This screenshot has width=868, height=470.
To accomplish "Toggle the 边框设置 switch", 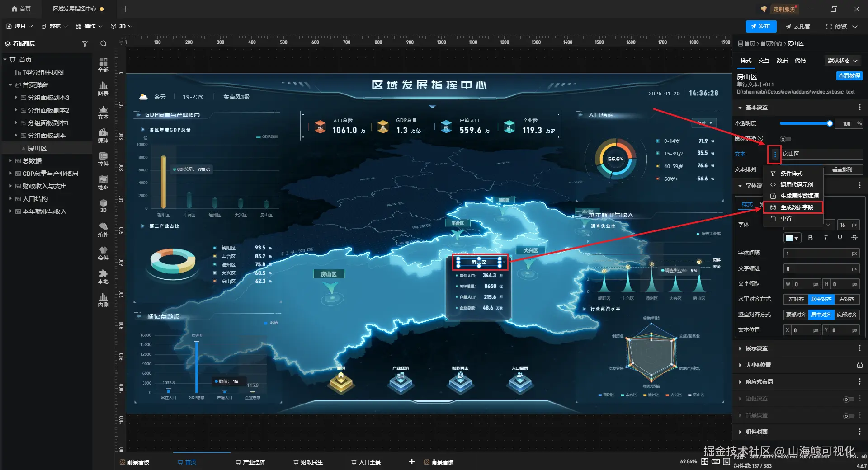I will (849, 399).
